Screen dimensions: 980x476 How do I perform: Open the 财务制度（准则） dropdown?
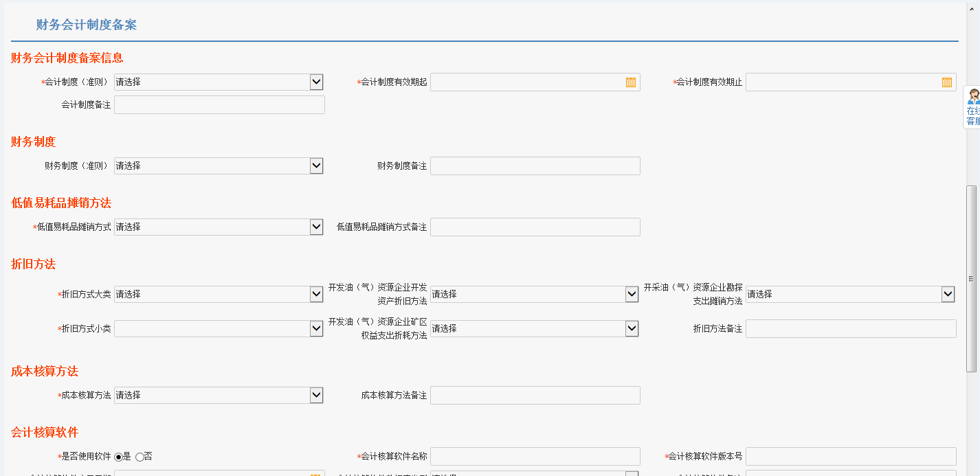pos(315,166)
